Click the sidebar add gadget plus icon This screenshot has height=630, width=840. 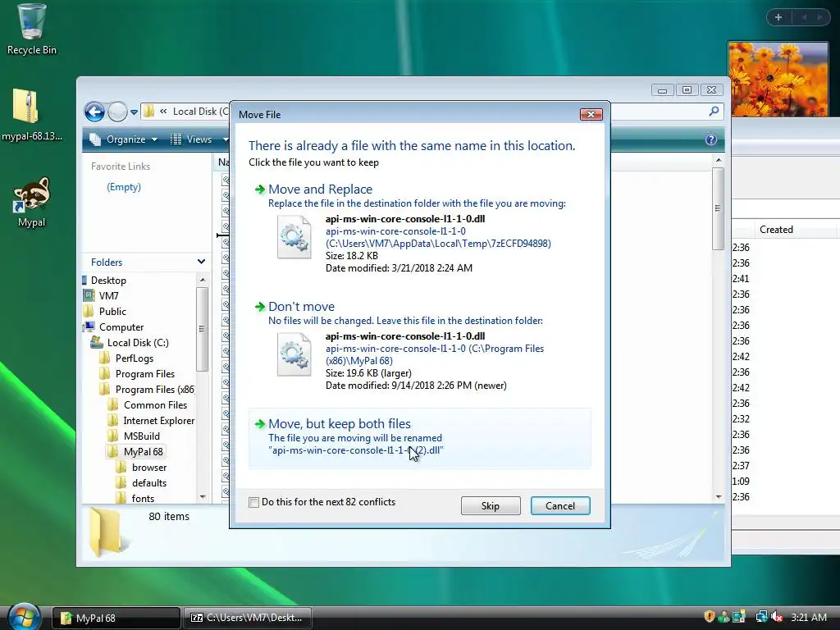778,17
